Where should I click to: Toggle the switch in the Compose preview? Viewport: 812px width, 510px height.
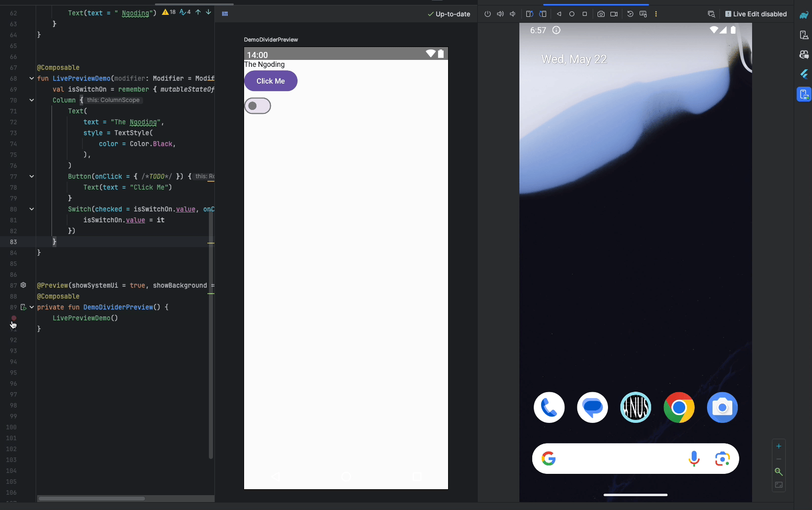coord(257,106)
